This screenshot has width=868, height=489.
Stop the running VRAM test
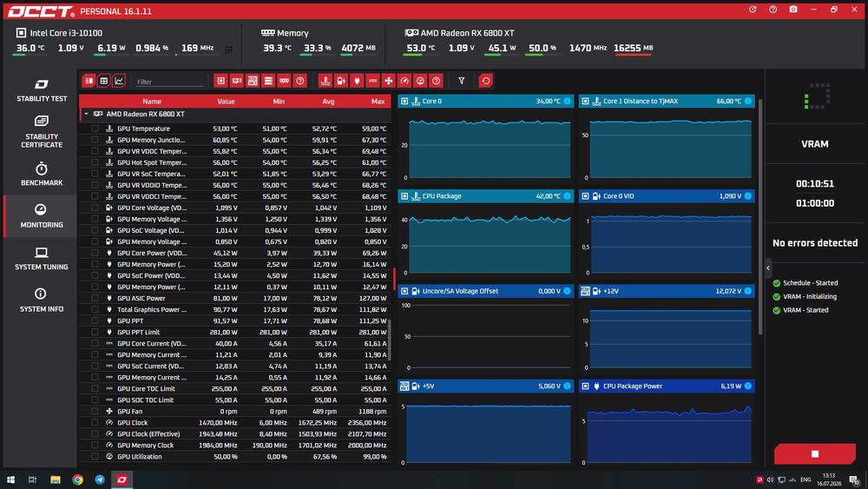pyautogui.click(x=814, y=453)
